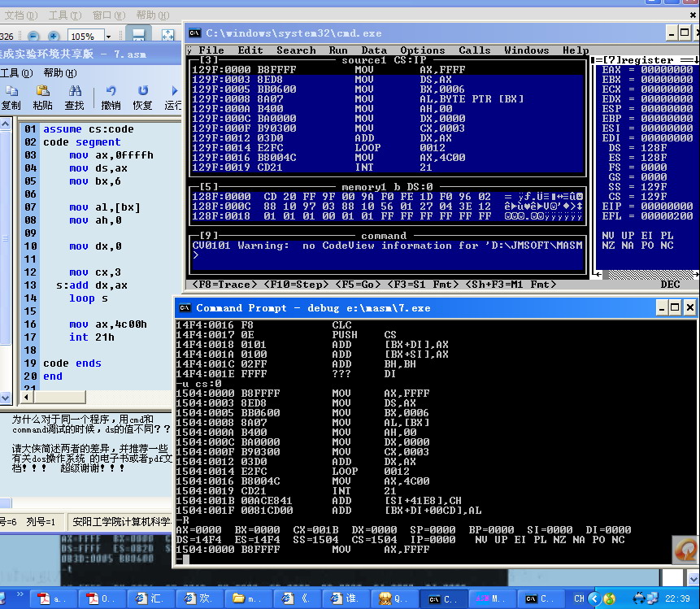Switch to the IE taskbar item '欢.'

[x=198, y=598]
